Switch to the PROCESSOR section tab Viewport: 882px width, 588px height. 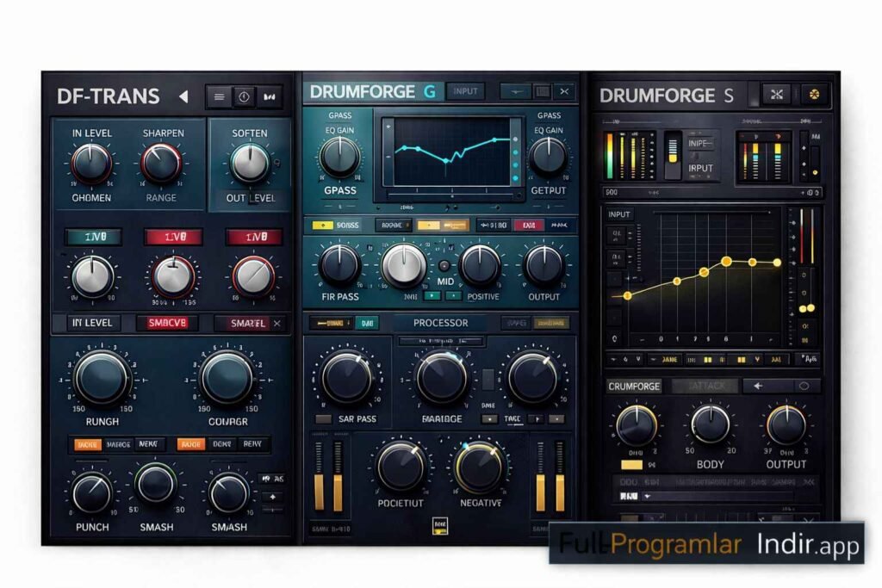pyautogui.click(x=440, y=322)
